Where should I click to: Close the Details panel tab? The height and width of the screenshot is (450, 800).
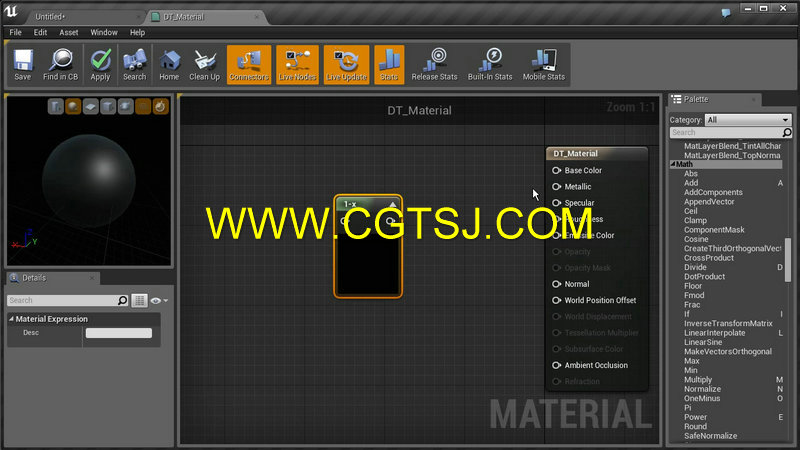(92, 278)
